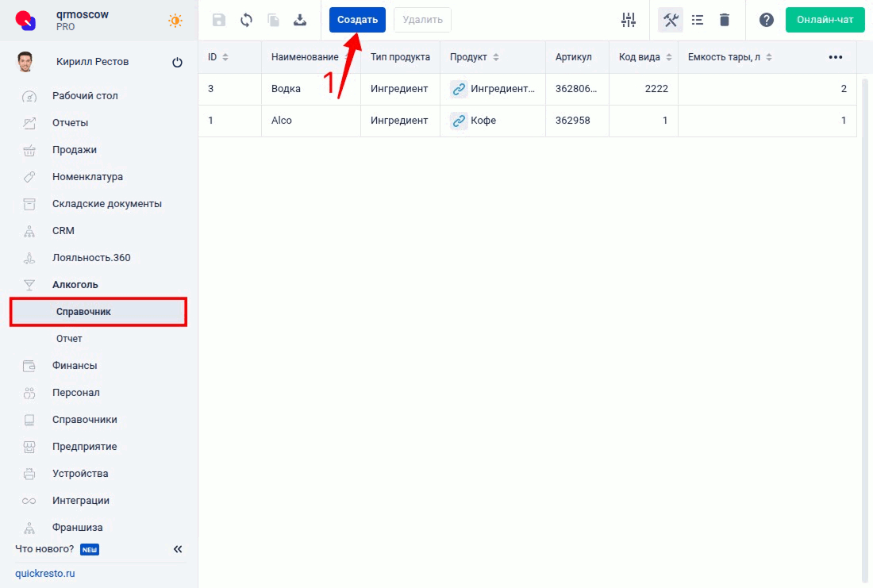Image resolution: width=873 pixels, height=588 pixels.
Task: Click the download export icon
Action: tap(300, 21)
